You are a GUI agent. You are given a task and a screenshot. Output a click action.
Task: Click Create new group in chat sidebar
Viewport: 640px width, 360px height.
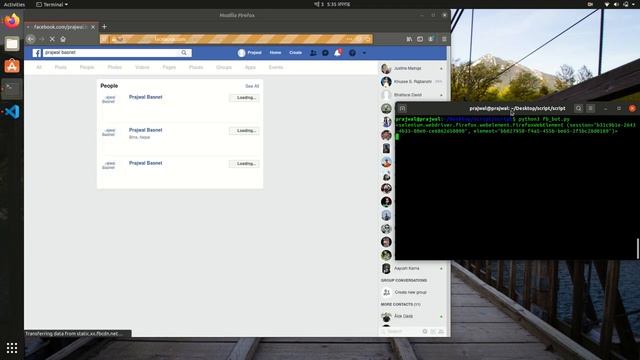(x=410, y=292)
